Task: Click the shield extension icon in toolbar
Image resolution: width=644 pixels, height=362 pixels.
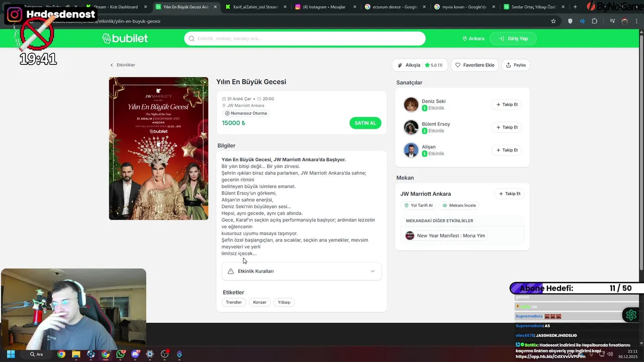Action: coord(570,21)
